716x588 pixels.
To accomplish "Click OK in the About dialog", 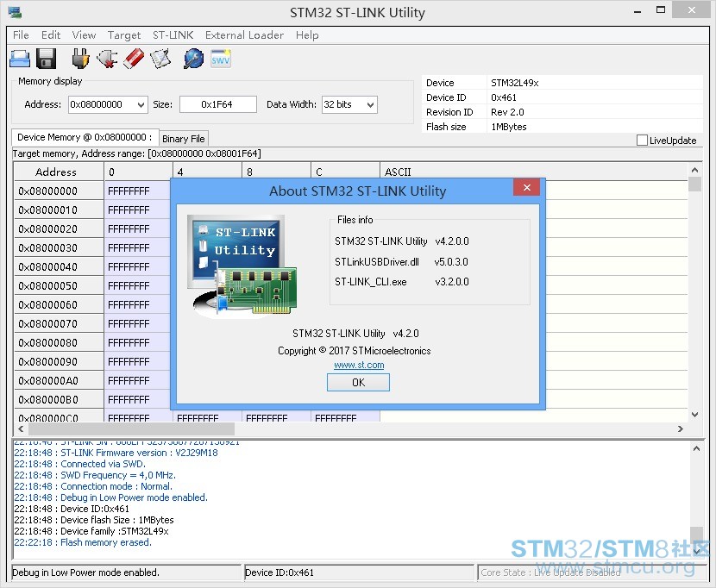I will [x=358, y=383].
